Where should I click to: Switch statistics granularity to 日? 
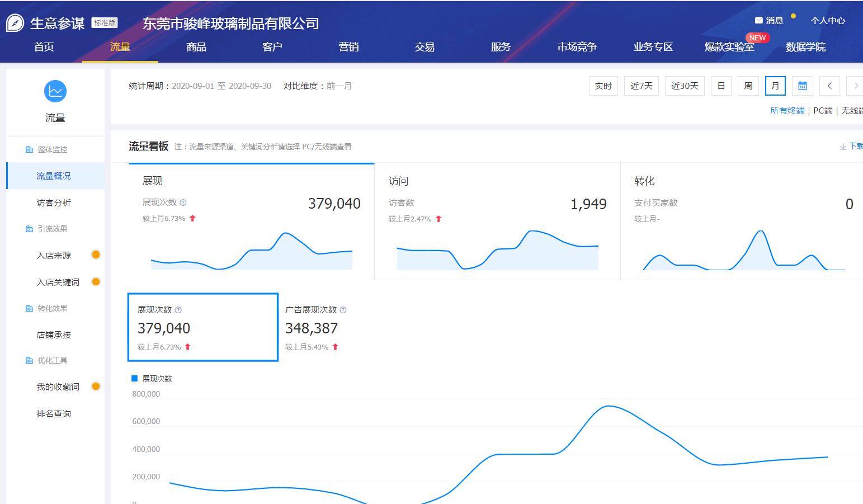click(721, 86)
